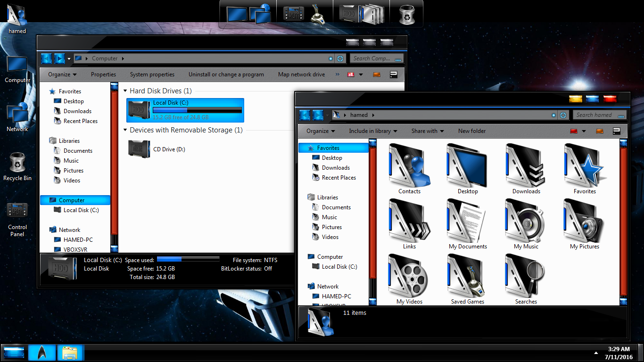Open the Share with dropdown menu
Screen dimensions: 644x362
[x=427, y=131]
